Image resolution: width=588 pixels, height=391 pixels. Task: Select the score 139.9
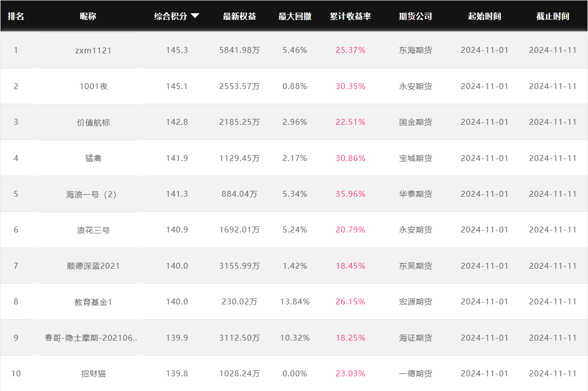coord(177,338)
